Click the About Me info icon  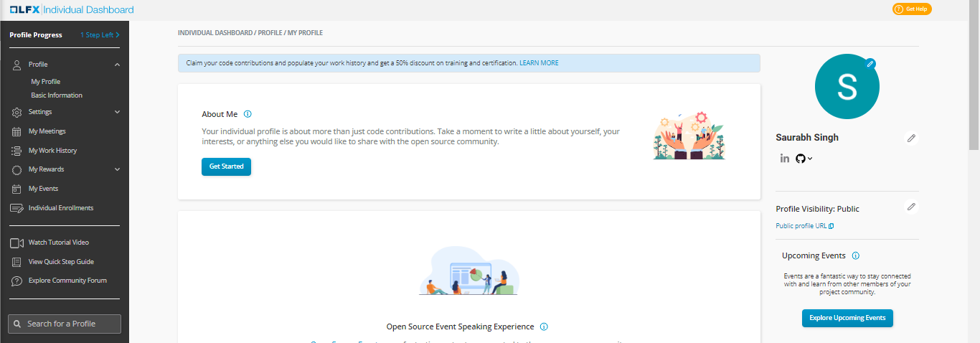[x=248, y=114]
